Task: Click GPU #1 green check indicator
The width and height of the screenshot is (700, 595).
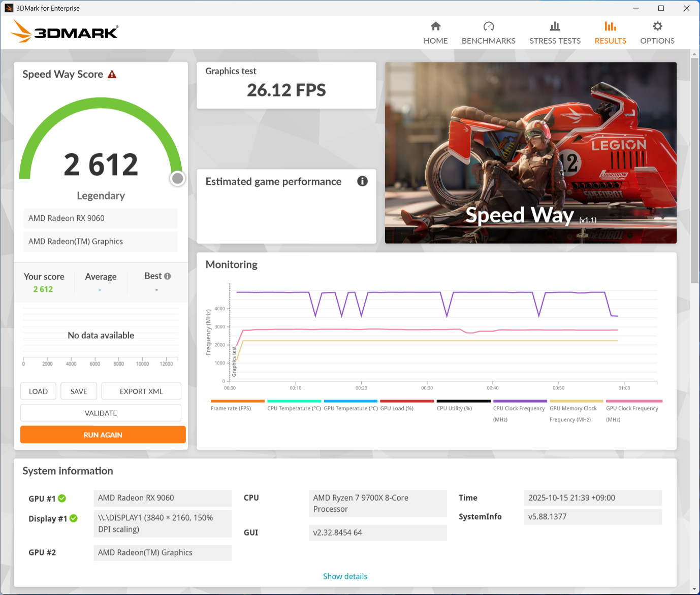Action: pos(62,499)
